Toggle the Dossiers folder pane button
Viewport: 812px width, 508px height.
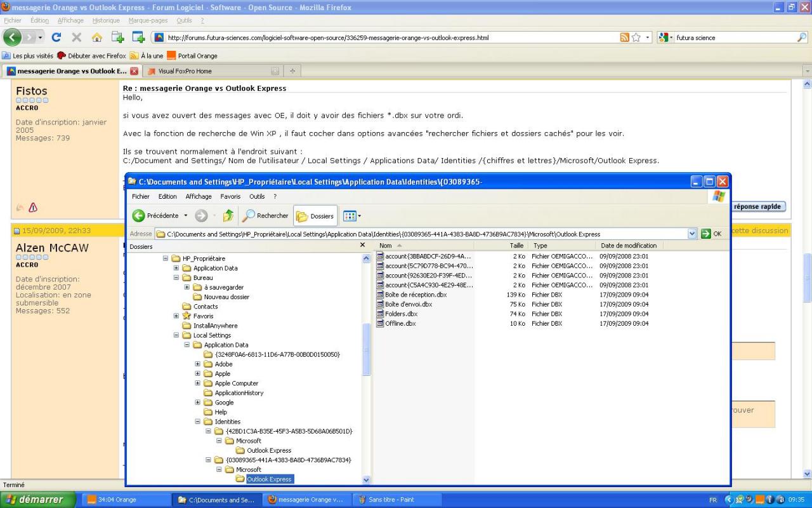(x=315, y=216)
